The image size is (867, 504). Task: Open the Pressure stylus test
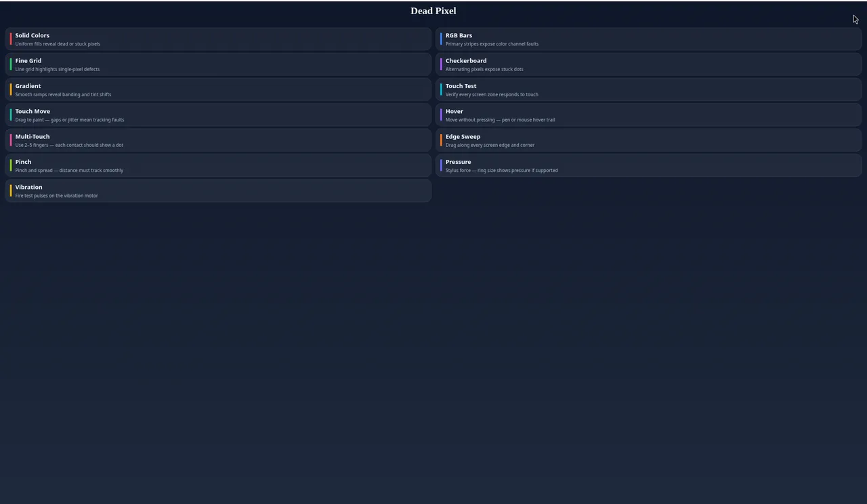tap(648, 165)
